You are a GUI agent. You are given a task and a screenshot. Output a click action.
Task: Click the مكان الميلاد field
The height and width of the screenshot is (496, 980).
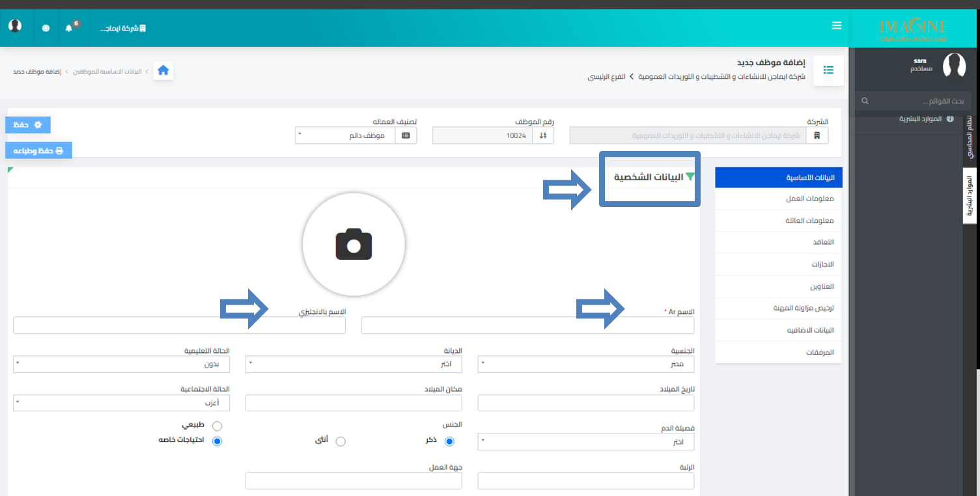(x=354, y=403)
